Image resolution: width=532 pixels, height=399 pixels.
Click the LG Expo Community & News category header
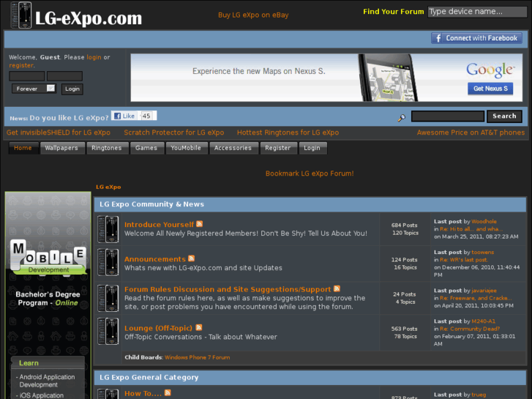(151, 204)
